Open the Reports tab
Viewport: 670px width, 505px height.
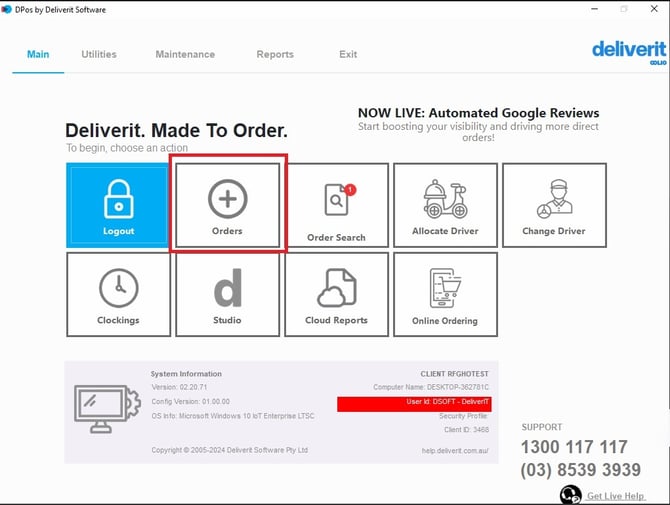[275, 54]
